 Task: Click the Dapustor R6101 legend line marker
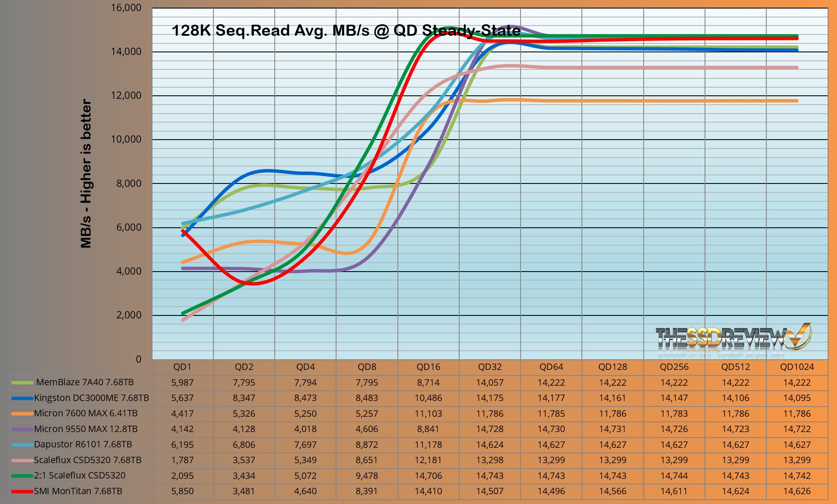22,445
